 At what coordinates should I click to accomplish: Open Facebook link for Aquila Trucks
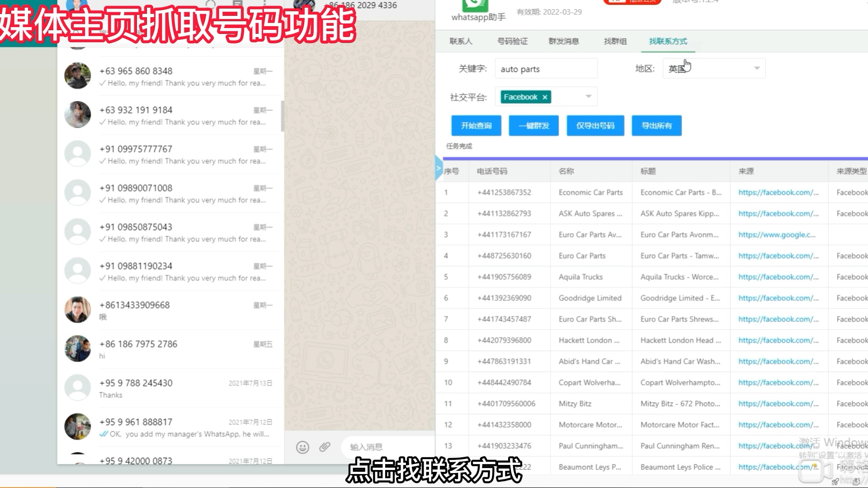click(x=778, y=277)
